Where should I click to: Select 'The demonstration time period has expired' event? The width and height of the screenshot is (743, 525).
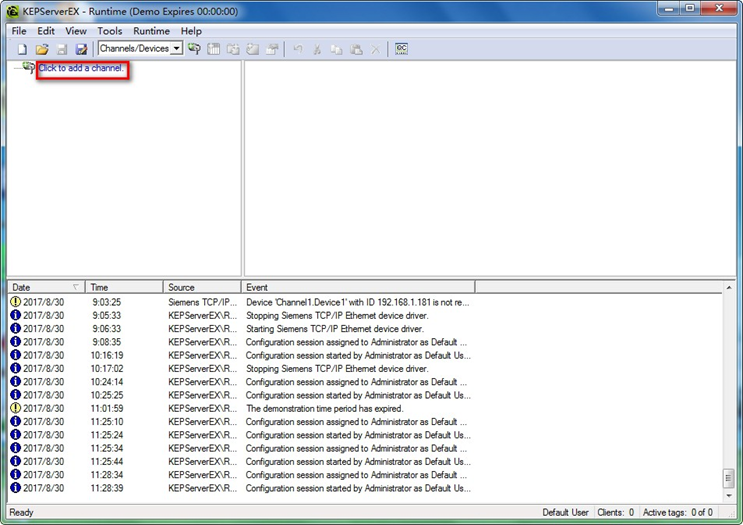pyautogui.click(x=325, y=408)
